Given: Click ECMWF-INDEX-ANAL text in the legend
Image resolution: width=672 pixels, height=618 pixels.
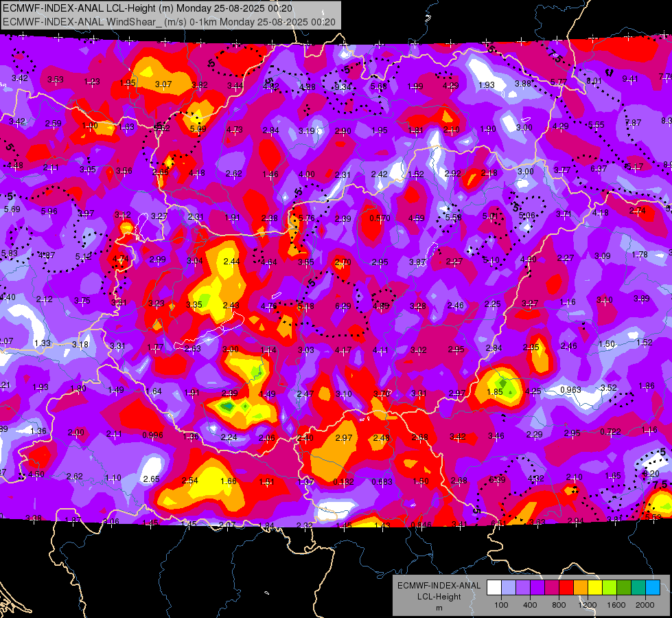Looking at the screenshot, I should click(x=439, y=586).
